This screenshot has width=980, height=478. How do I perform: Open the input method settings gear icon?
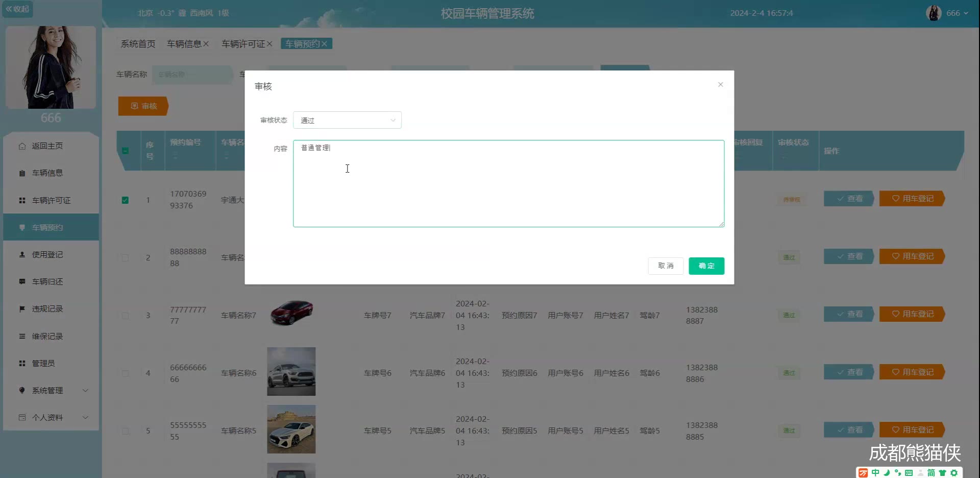pos(954,473)
